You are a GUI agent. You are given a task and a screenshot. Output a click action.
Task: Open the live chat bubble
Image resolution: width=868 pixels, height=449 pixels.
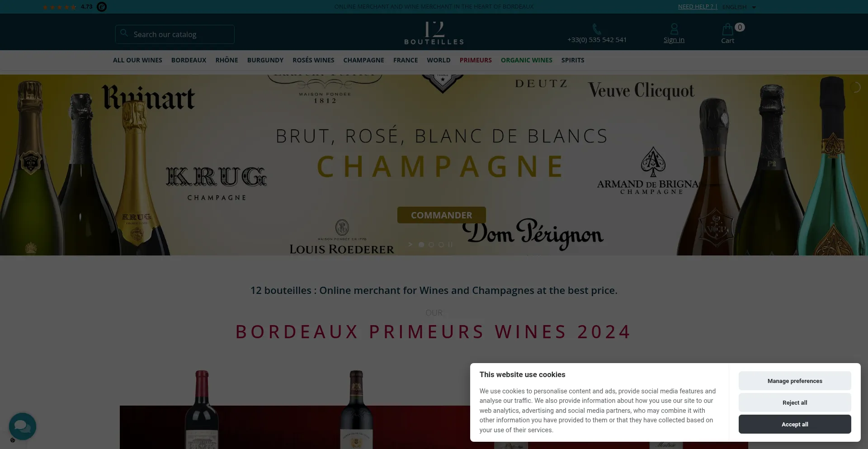pyautogui.click(x=23, y=426)
